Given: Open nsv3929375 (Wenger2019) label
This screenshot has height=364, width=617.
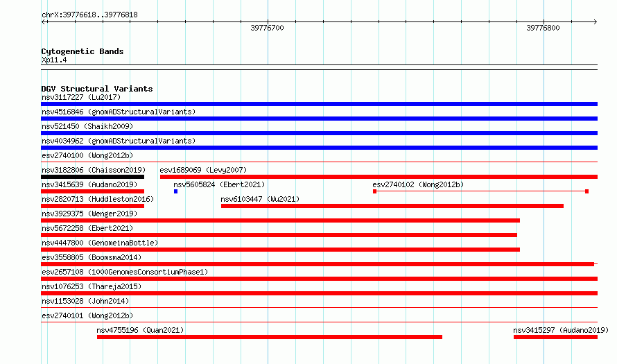Looking at the screenshot, I should tap(89, 214).
